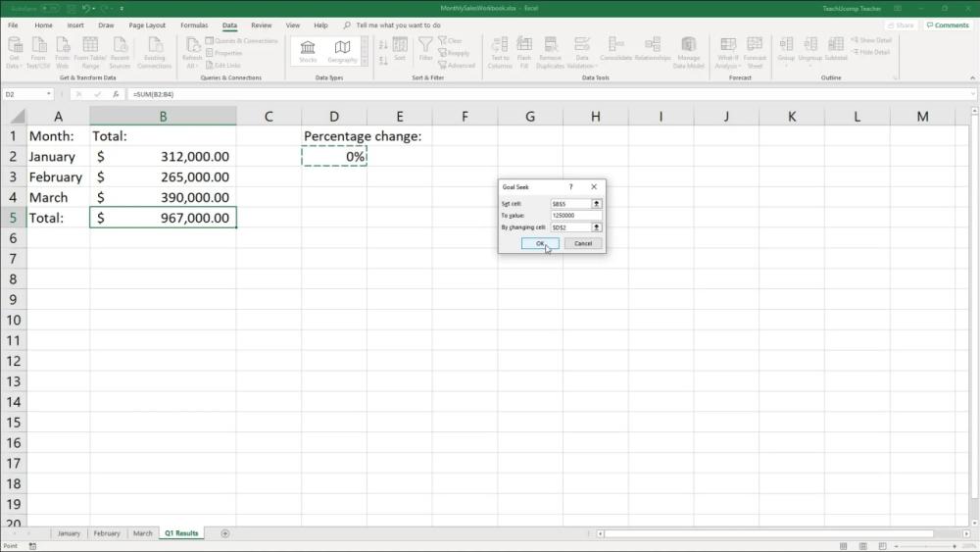Switch to the Review tab
The width and height of the screenshot is (980, 552).
262,25
